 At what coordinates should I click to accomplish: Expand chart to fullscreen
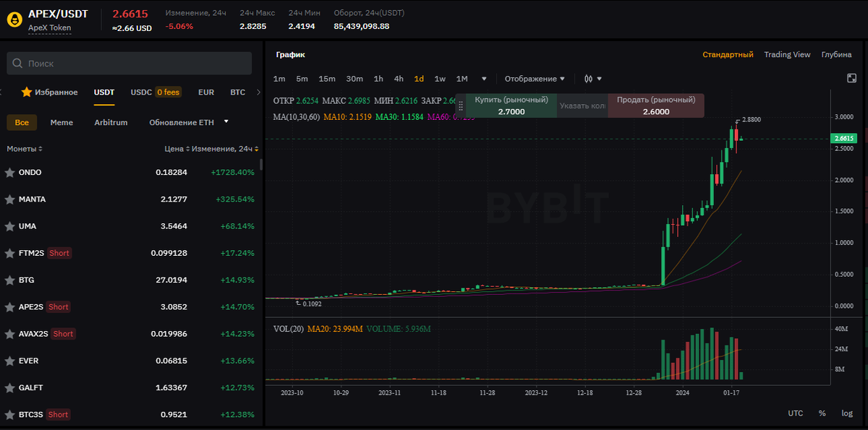852,78
